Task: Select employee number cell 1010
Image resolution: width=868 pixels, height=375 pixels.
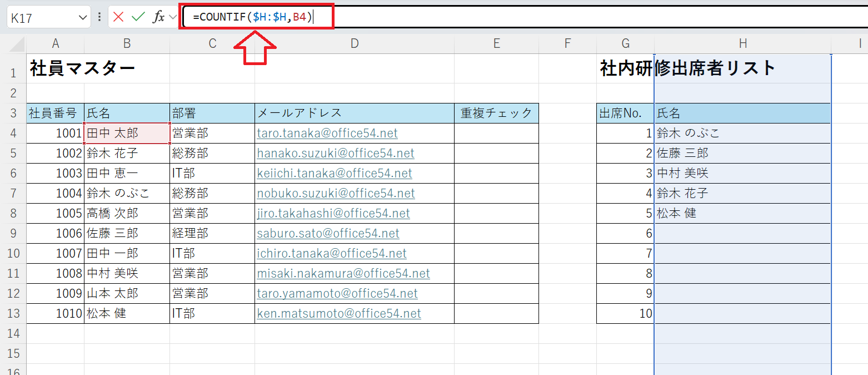Action: [x=56, y=313]
